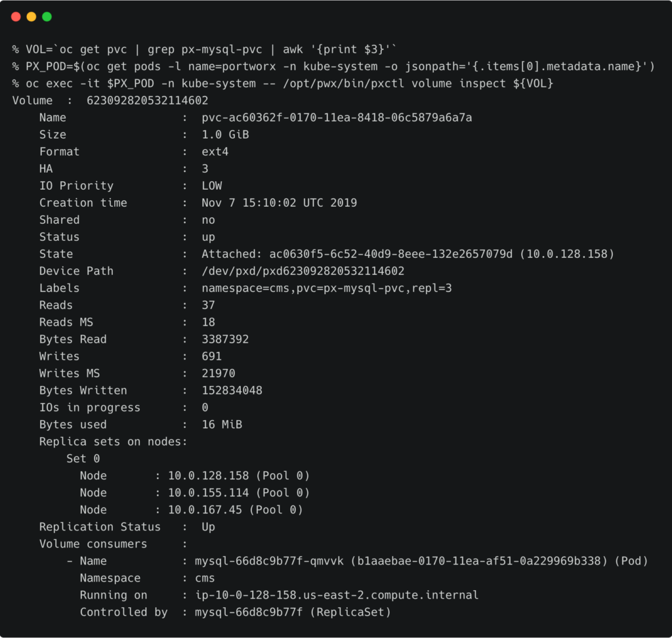Viewport: 672px width, 638px height.
Task: Click the PVC name pvc-ac60362f value
Action: point(337,117)
